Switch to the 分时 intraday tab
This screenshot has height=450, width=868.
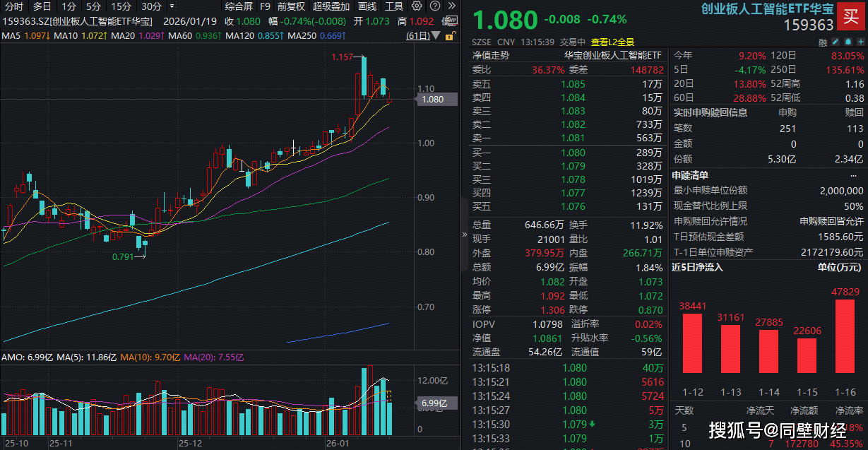click(x=15, y=6)
